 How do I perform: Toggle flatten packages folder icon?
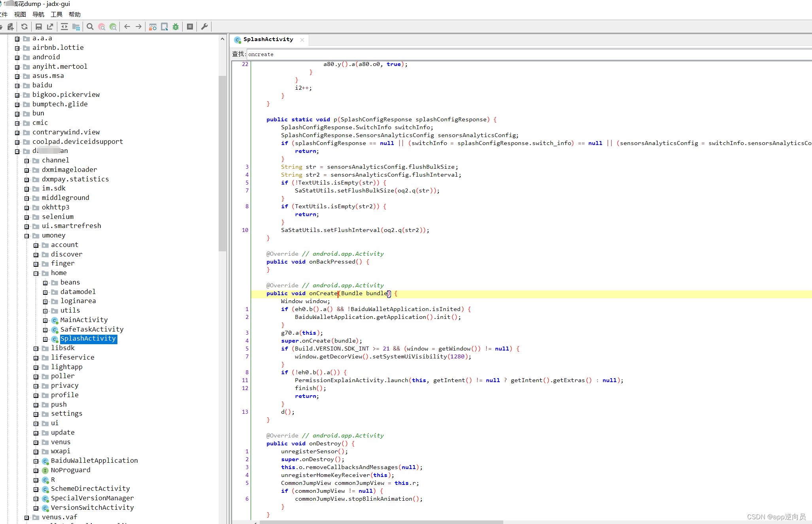pos(76,26)
